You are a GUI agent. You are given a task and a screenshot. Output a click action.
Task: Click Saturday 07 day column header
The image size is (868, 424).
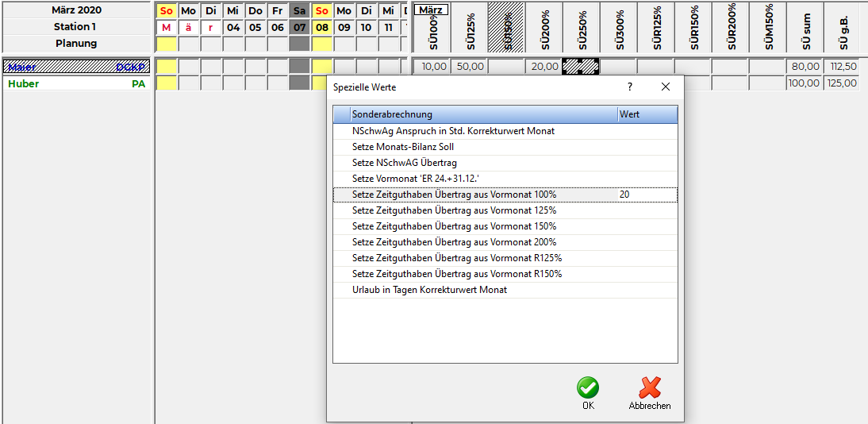(x=299, y=27)
